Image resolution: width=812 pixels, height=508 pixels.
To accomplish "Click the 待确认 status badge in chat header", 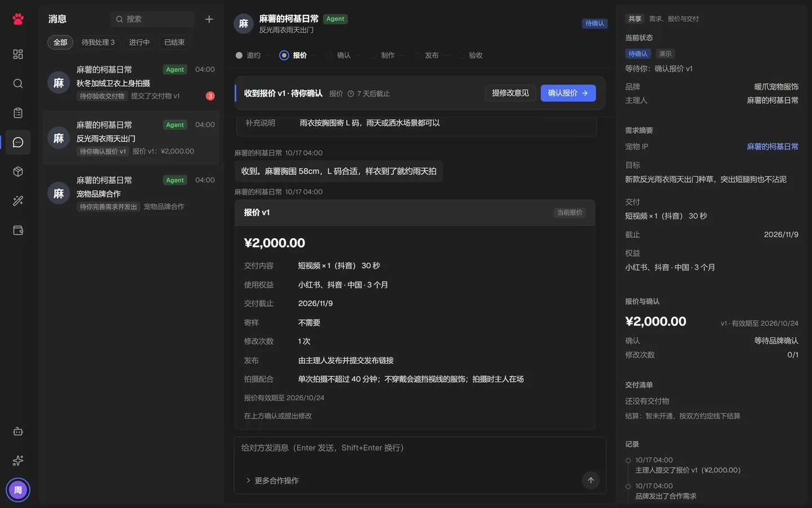I will click(594, 24).
